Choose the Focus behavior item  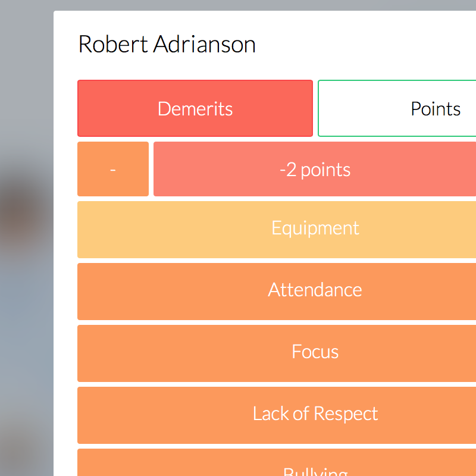[315, 352]
